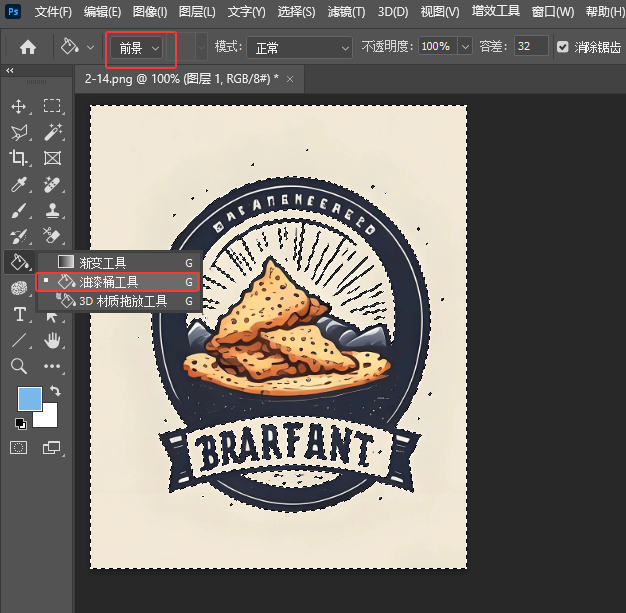Image resolution: width=626 pixels, height=613 pixels.
Task: Click the light blue foreground color swatch
Action: pos(29,398)
